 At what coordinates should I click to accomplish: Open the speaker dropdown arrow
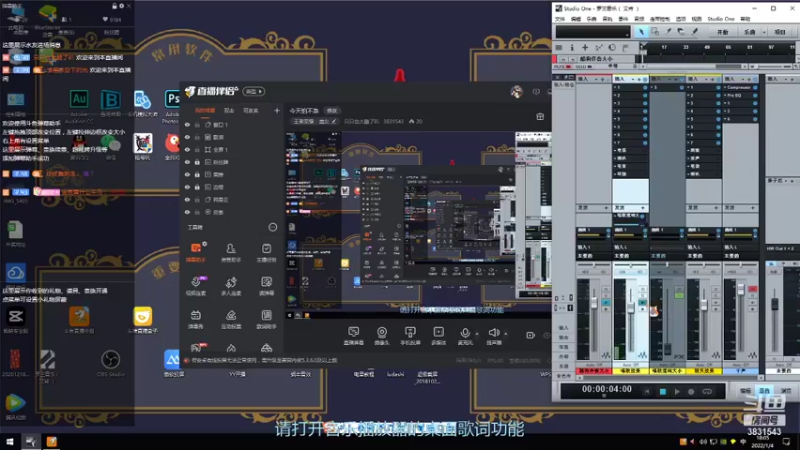506,334
